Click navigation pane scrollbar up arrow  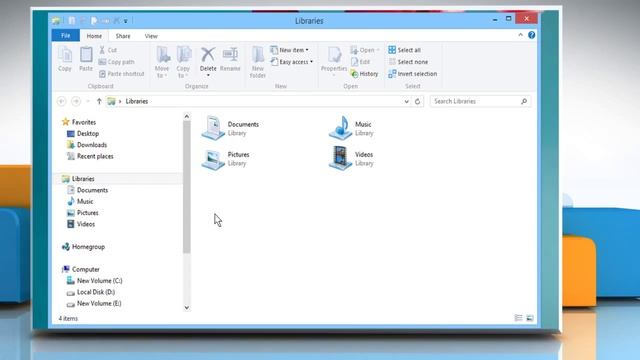coord(187,116)
